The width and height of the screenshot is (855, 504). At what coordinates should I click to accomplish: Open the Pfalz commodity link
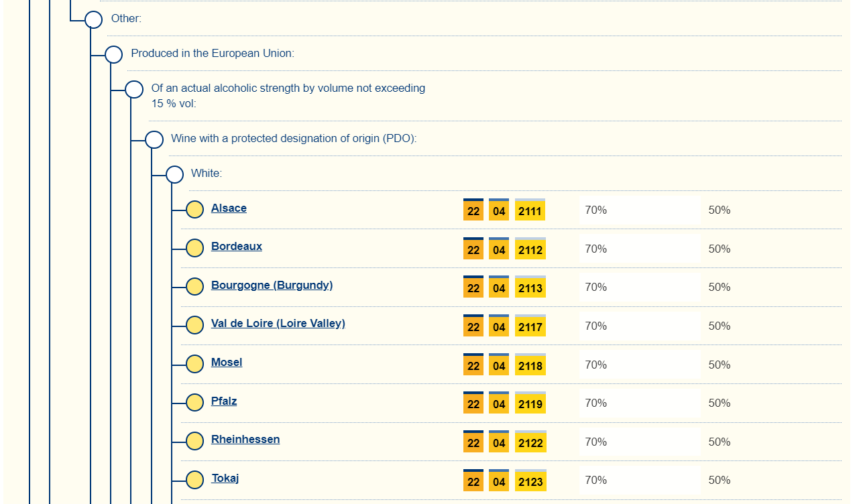[224, 401]
